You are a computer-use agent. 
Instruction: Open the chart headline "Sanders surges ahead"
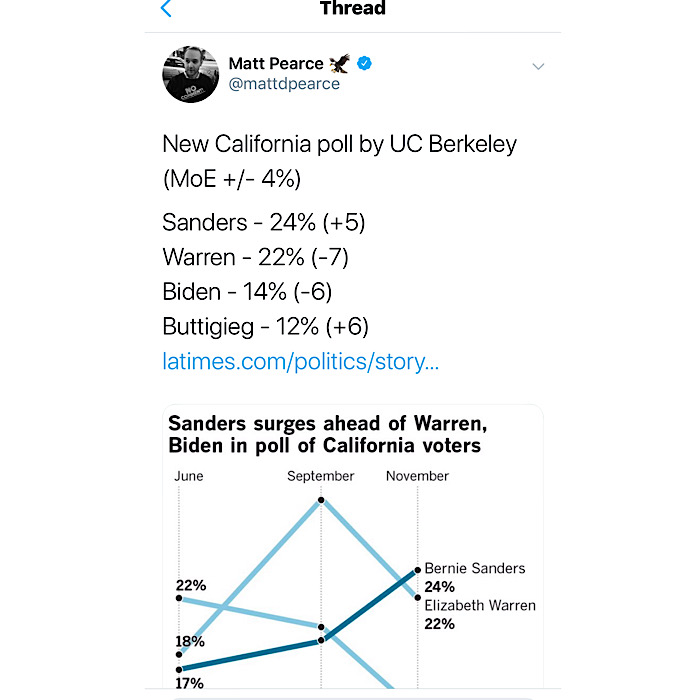pyautogui.click(x=327, y=434)
